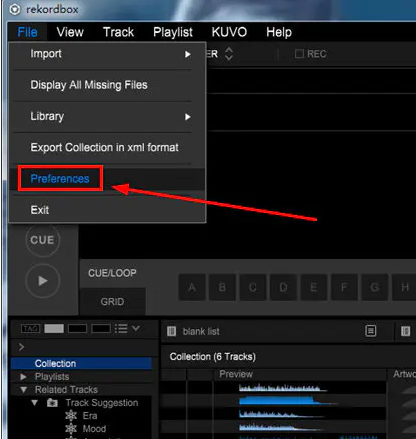Open Preferences from the File menu
Screen dimensions: 416x439
(x=60, y=179)
